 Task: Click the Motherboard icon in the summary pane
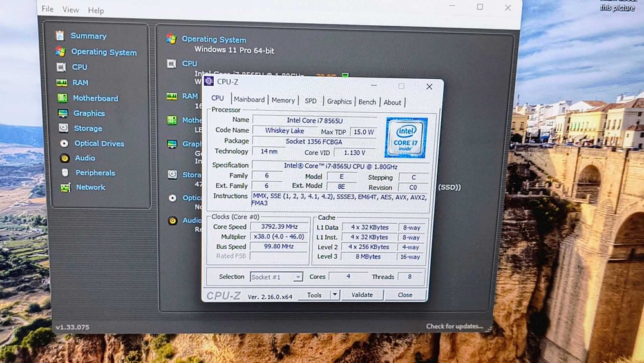pos(172,121)
